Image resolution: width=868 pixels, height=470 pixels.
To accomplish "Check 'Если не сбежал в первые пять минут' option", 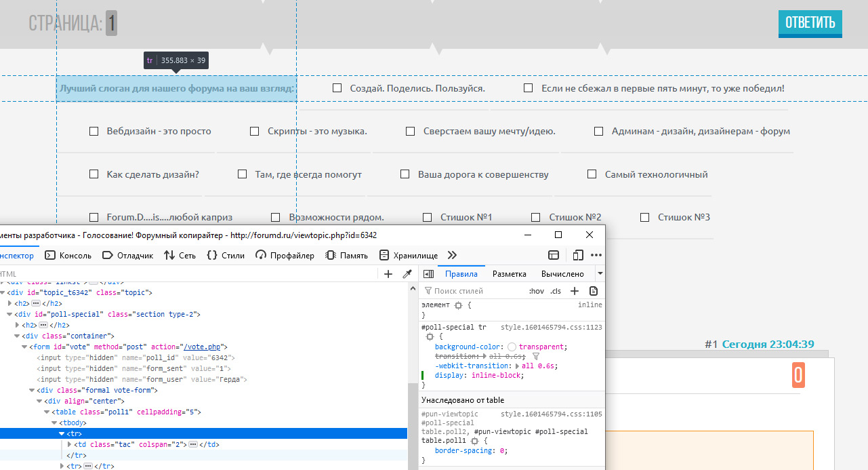I will point(528,88).
